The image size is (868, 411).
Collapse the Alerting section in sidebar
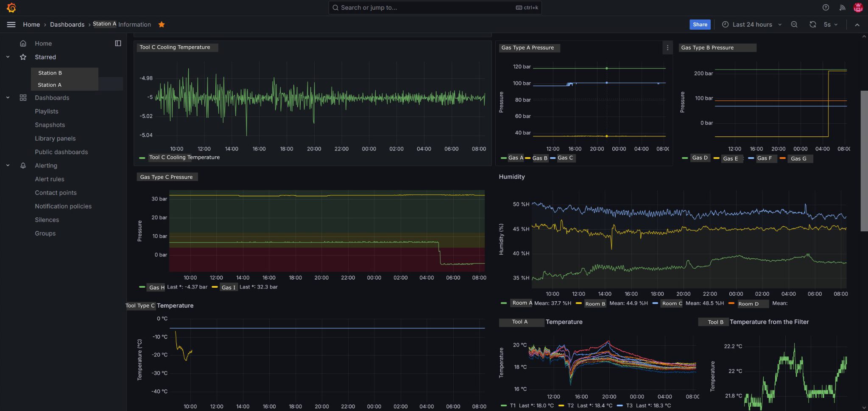[x=8, y=166]
